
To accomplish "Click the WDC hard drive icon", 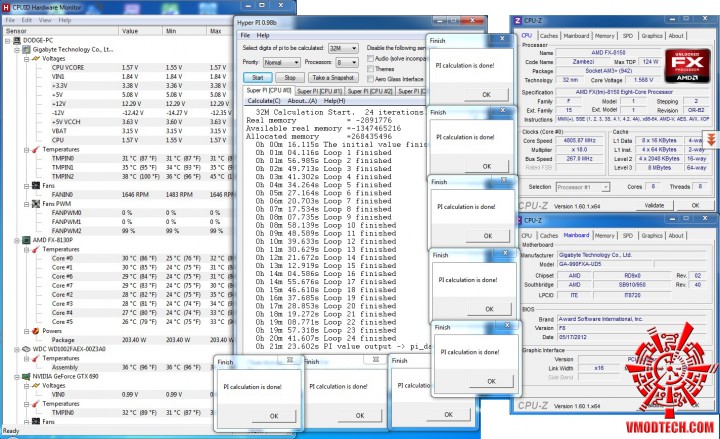I will [26, 349].
